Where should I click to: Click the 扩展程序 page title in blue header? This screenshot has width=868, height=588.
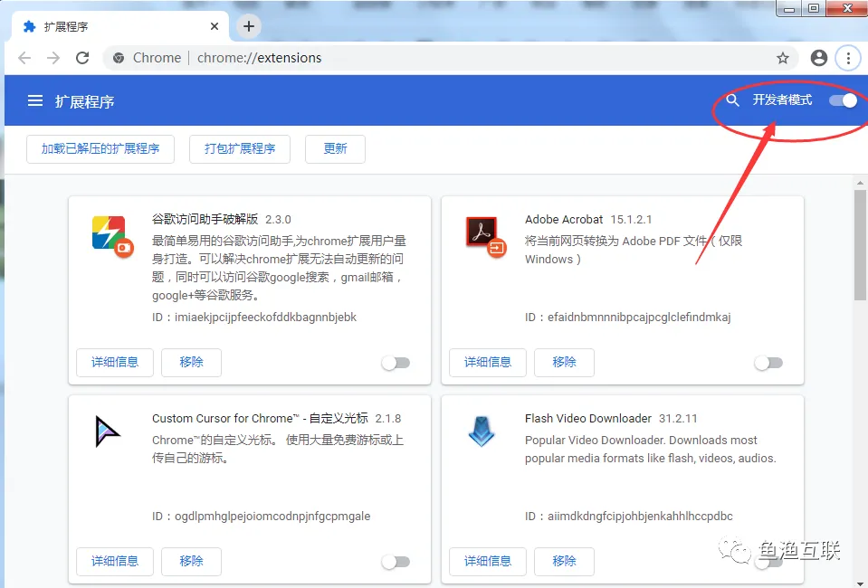pos(85,102)
